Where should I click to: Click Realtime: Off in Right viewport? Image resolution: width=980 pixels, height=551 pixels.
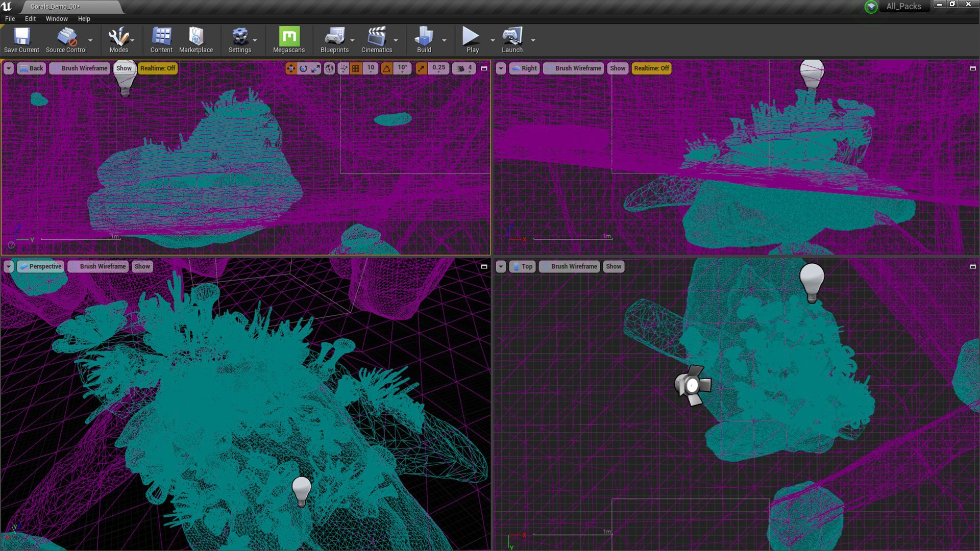point(651,68)
